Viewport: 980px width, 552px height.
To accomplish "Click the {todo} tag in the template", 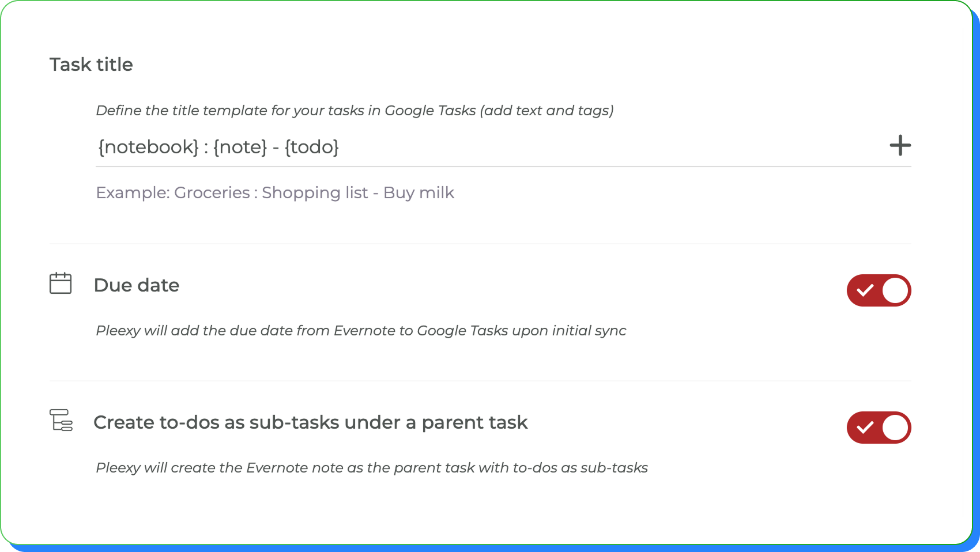I will [x=311, y=147].
